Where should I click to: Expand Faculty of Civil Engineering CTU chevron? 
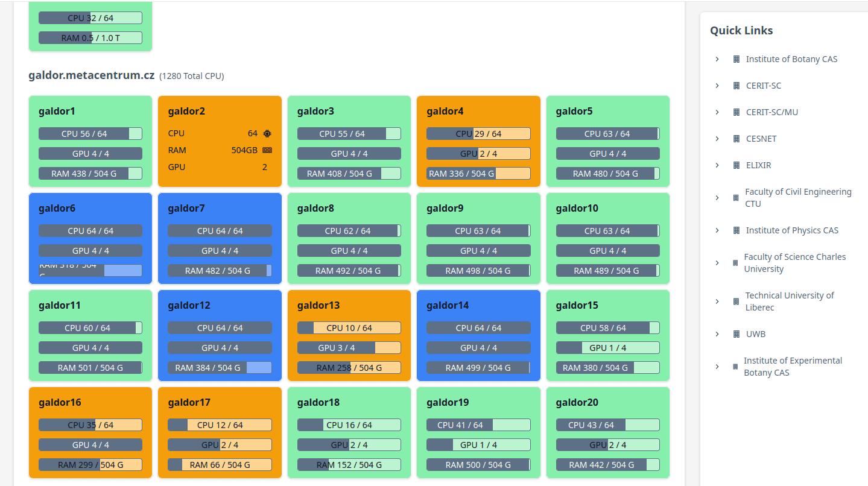[x=717, y=198]
